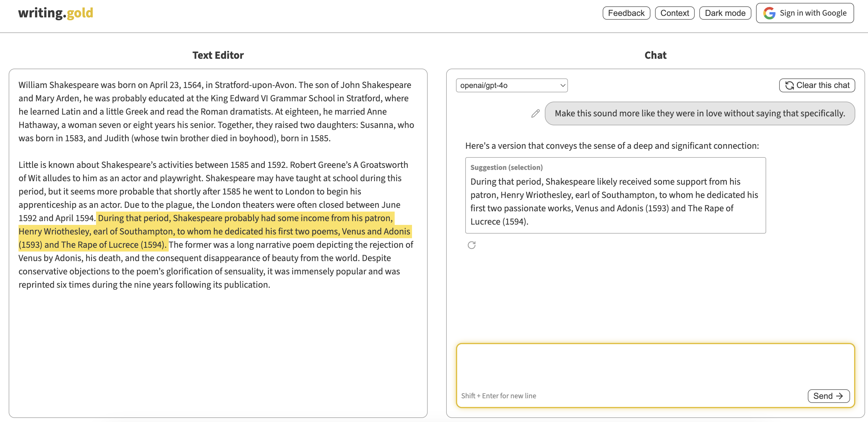Viewport: 868px width, 422px height.
Task: Click the user prompt message bubble
Action: [700, 113]
